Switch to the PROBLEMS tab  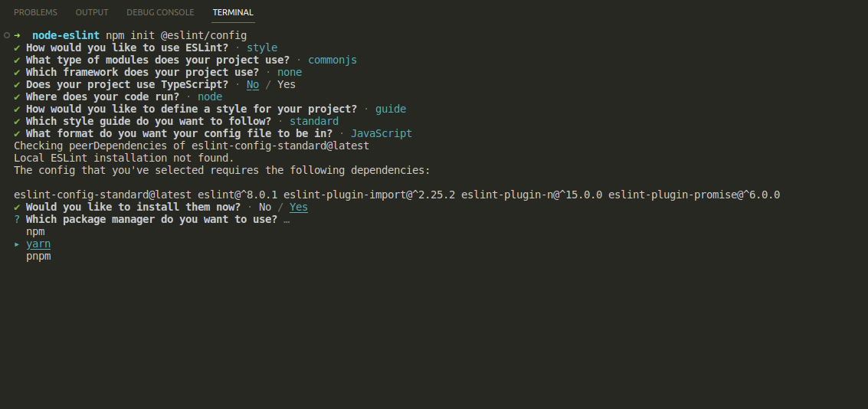(x=35, y=12)
